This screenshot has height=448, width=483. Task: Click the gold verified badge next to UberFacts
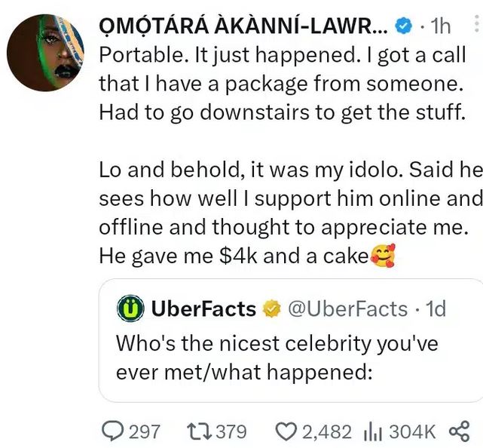coord(270,308)
